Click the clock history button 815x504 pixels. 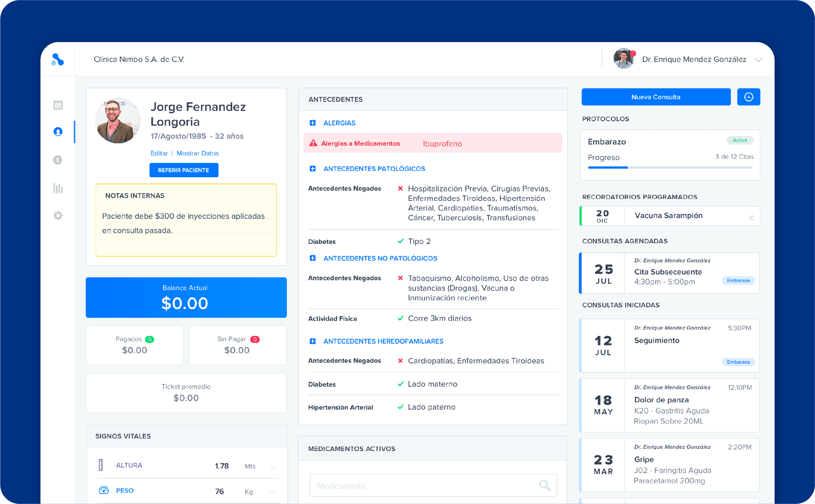pos(748,97)
